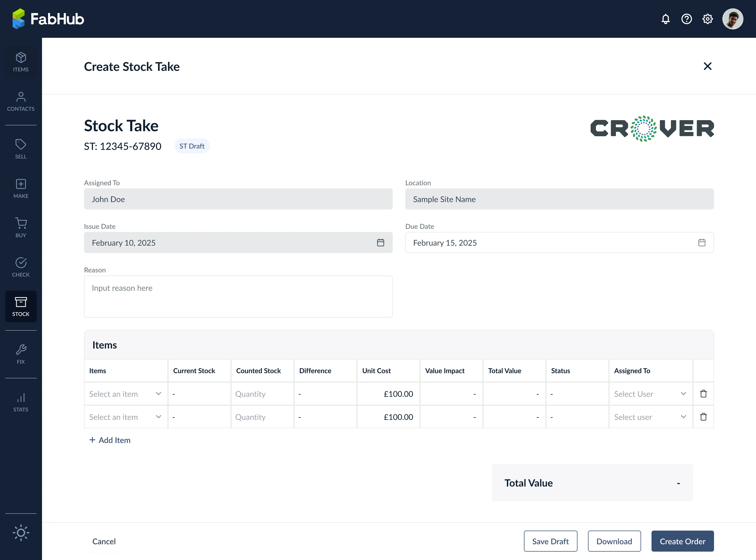
Task: Open the help question mark icon
Action: [686, 19]
